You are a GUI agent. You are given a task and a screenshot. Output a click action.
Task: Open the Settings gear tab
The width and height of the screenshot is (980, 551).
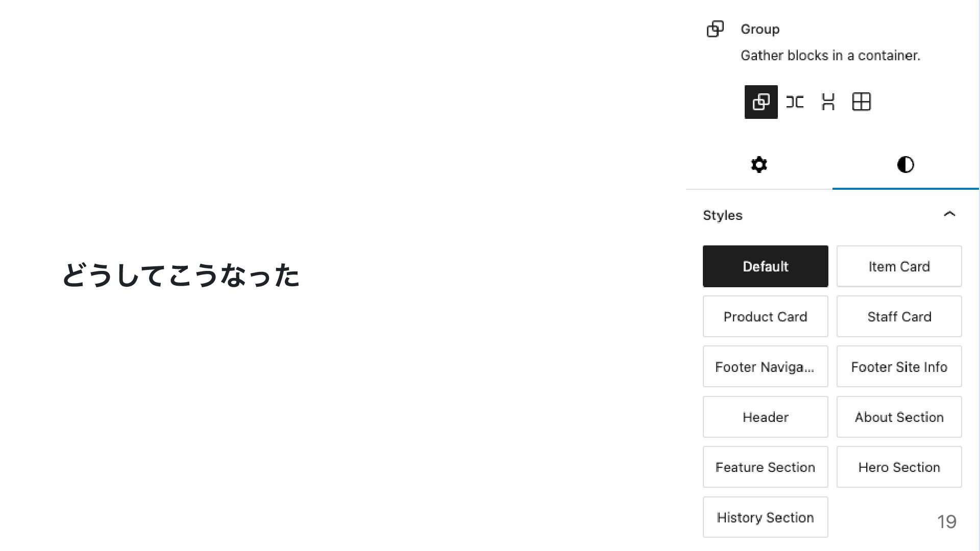click(759, 165)
